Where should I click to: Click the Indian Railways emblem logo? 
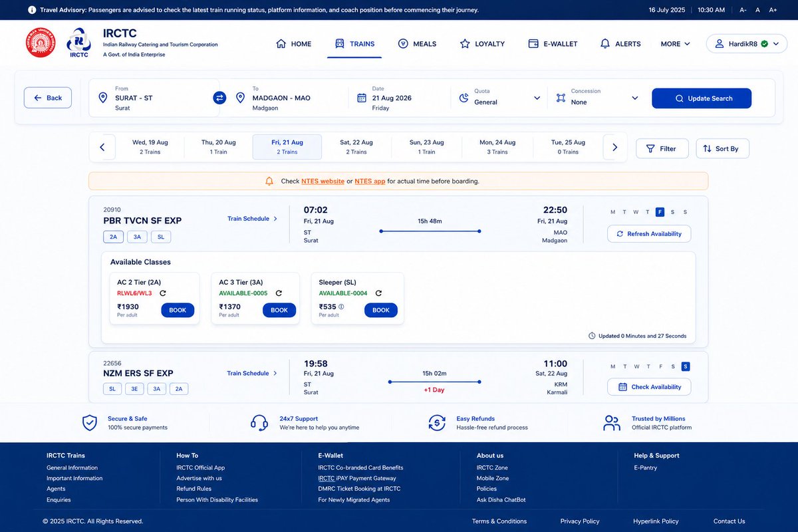[41, 43]
